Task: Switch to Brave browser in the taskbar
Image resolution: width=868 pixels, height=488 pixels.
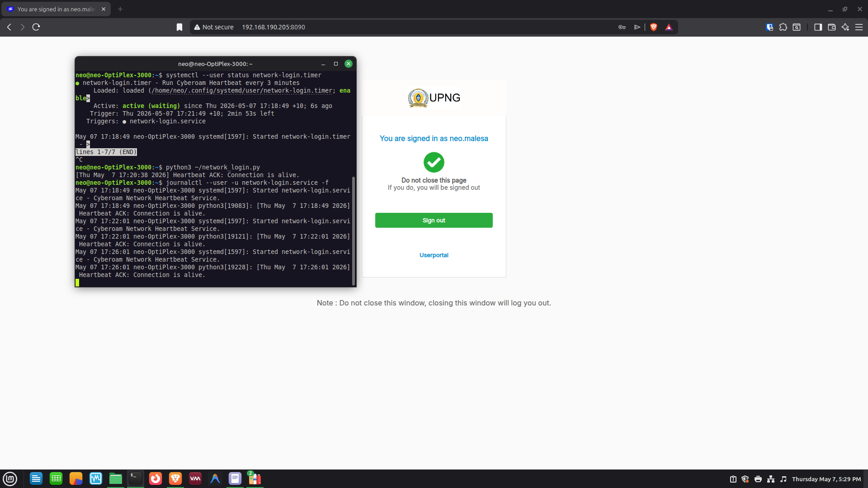Action: point(175,479)
